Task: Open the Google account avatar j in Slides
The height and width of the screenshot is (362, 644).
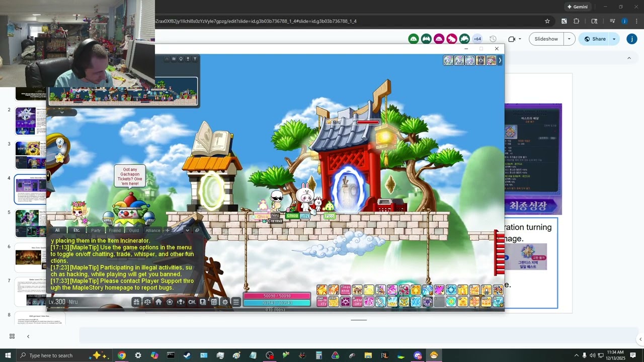Action: [x=632, y=39]
